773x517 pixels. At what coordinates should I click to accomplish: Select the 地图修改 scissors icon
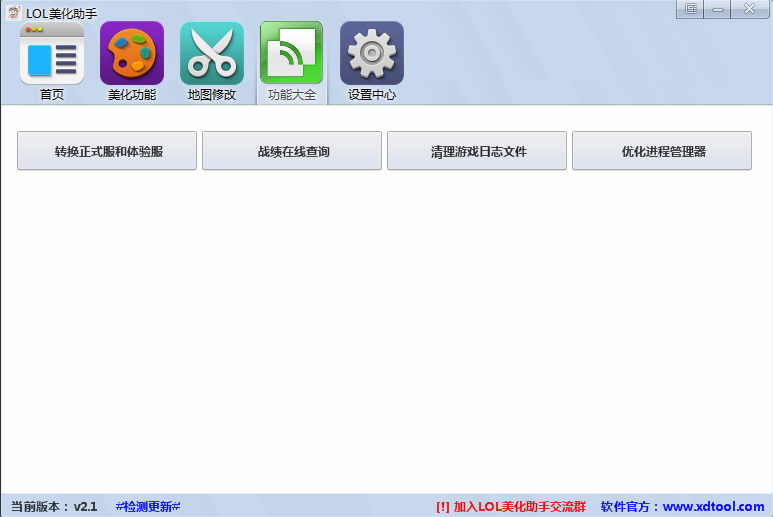coord(211,53)
